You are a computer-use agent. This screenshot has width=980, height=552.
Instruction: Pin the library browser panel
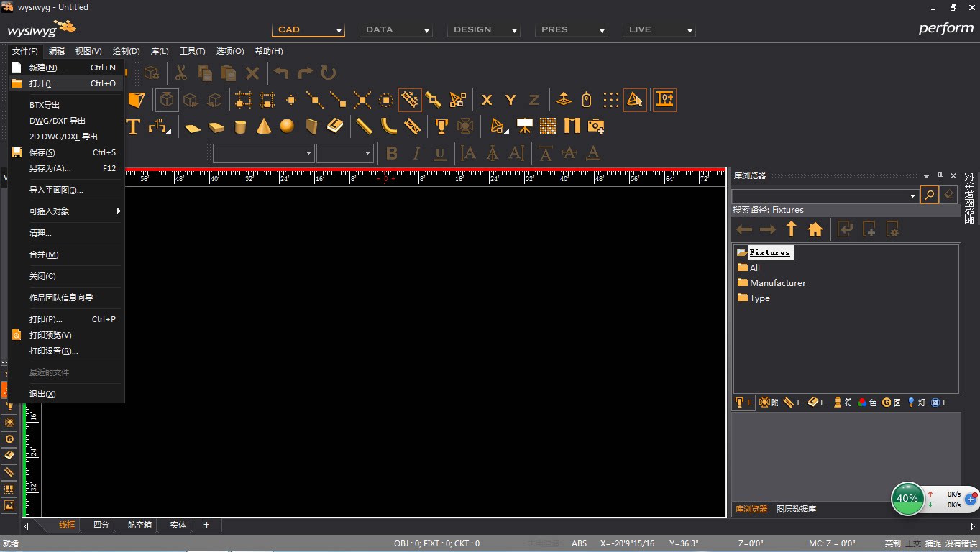[940, 175]
